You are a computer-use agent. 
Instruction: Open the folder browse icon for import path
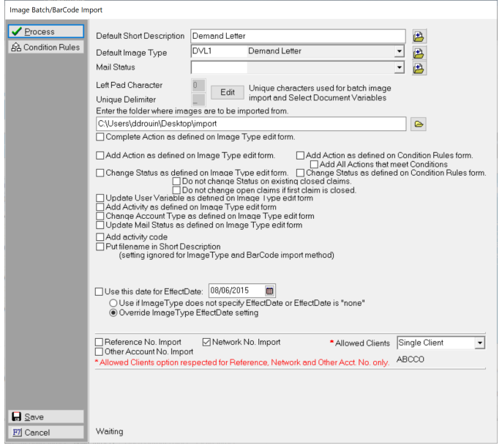(x=419, y=124)
